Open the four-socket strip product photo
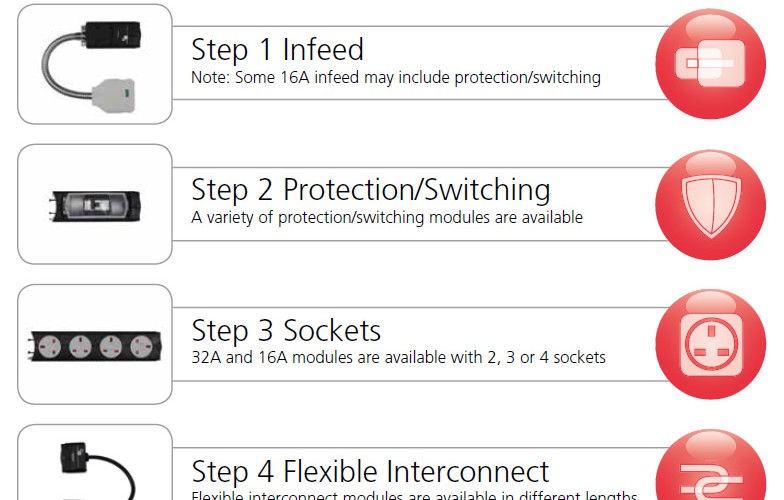Screen dimensions: 784x500 (x=94, y=344)
